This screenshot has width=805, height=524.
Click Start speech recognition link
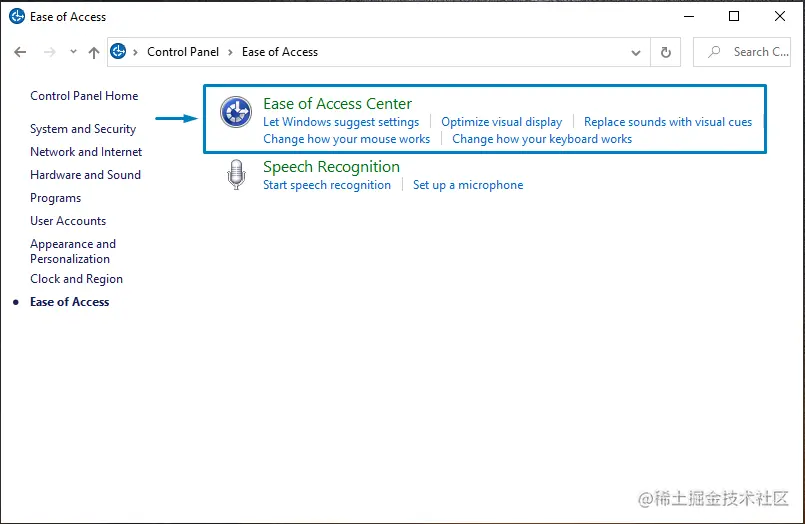(327, 185)
